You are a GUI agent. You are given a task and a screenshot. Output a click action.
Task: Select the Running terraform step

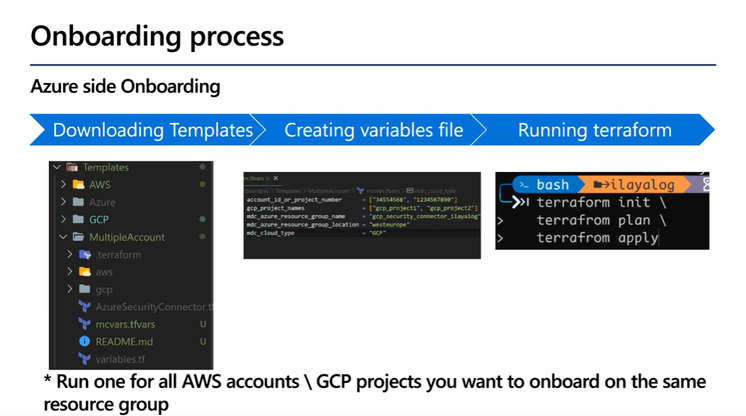[594, 130]
